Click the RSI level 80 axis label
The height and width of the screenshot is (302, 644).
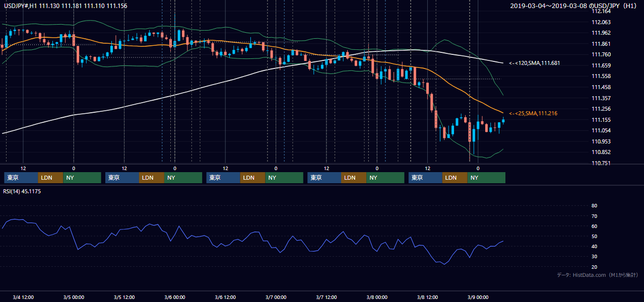click(x=594, y=206)
